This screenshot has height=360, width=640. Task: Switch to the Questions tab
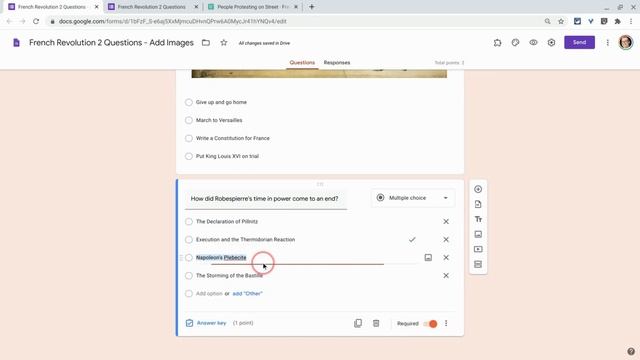pos(302,62)
